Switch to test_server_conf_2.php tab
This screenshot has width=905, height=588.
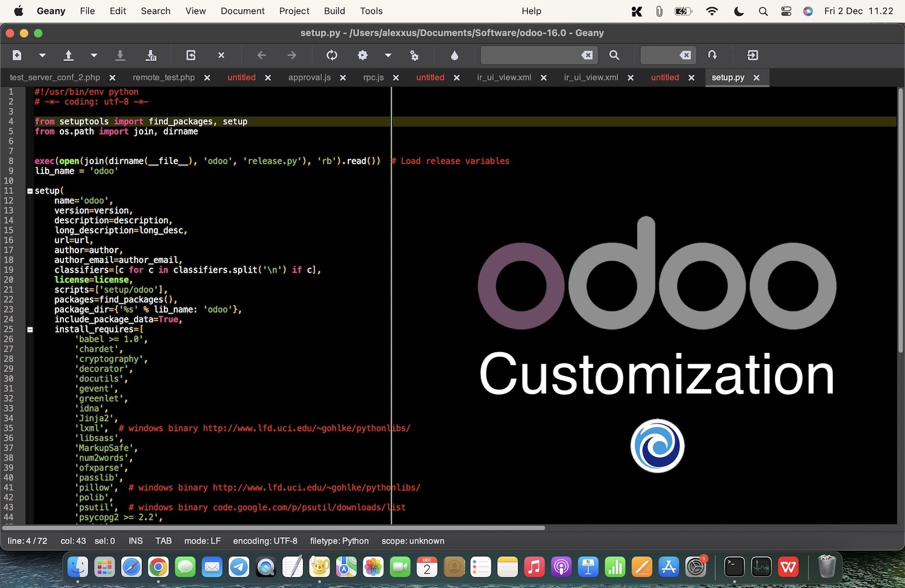(x=55, y=77)
